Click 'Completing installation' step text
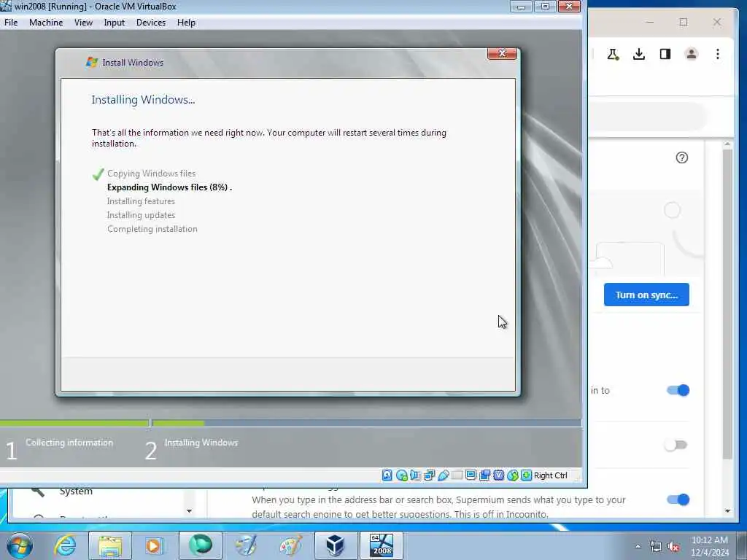The image size is (747, 560). click(152, 228)
